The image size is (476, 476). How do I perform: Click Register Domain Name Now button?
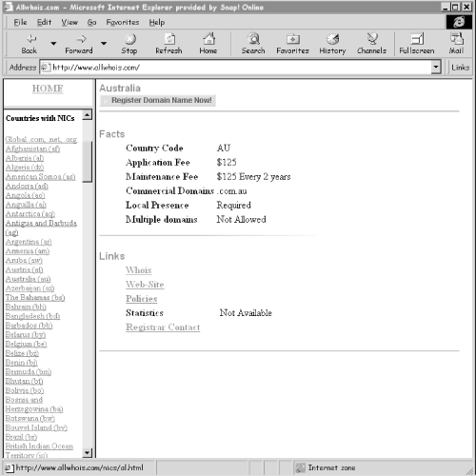point(158,100)
